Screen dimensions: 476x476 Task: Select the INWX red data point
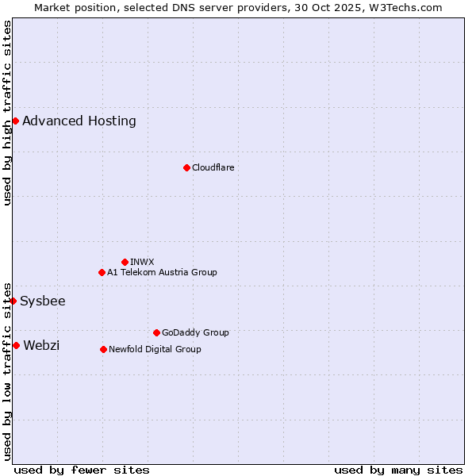pos(125,262)
